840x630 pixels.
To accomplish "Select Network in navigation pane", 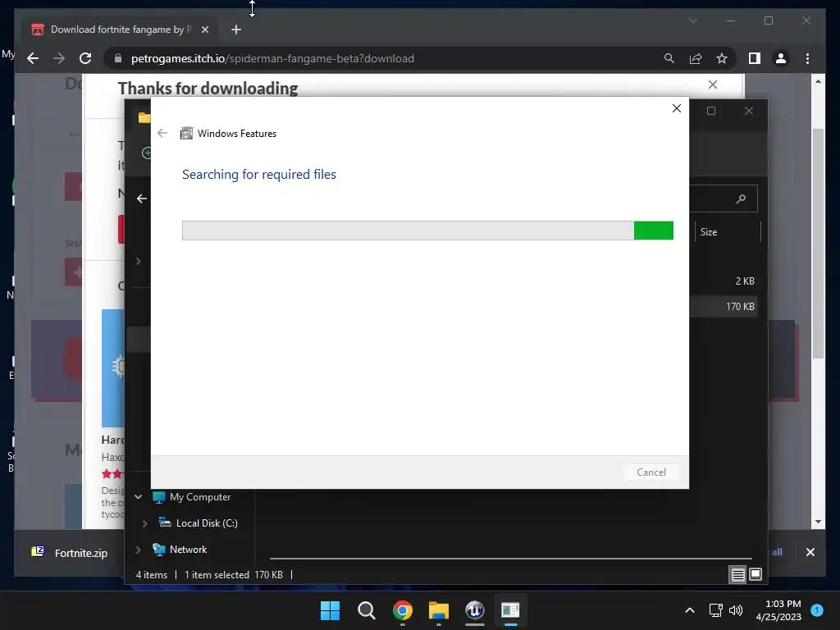I will point(188,549).
